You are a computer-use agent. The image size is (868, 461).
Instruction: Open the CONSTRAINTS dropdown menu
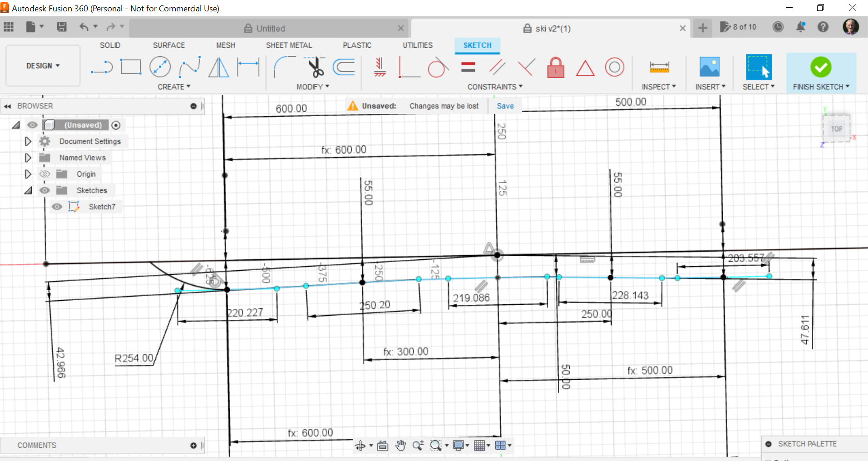[495, 87]
